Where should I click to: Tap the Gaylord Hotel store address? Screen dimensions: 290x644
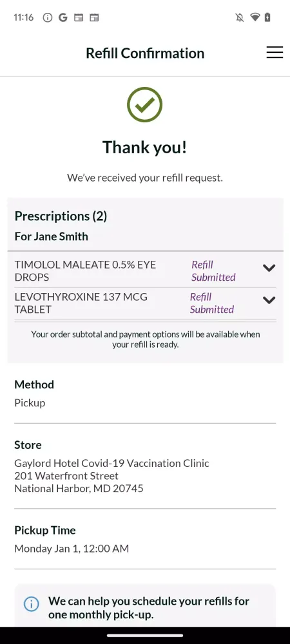tap(111, 476)
